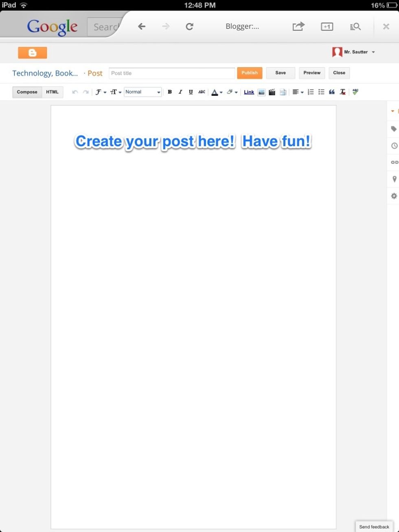
Task: Open the text background highlight color dropdown
Action: point(232,92)
